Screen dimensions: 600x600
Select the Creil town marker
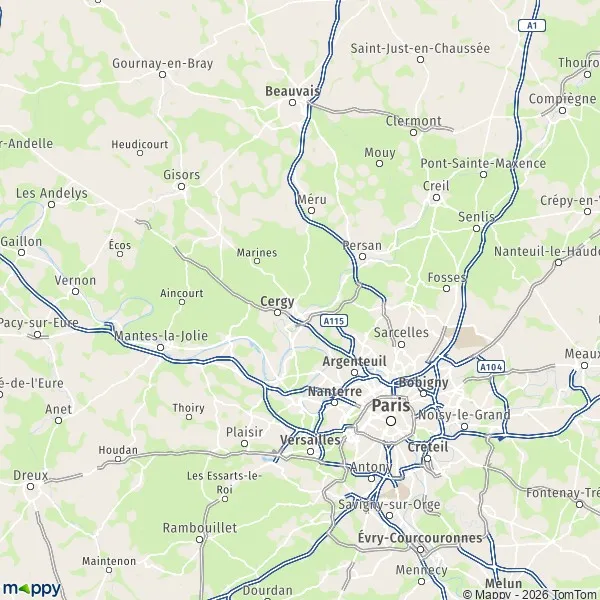tap(436, 198)
